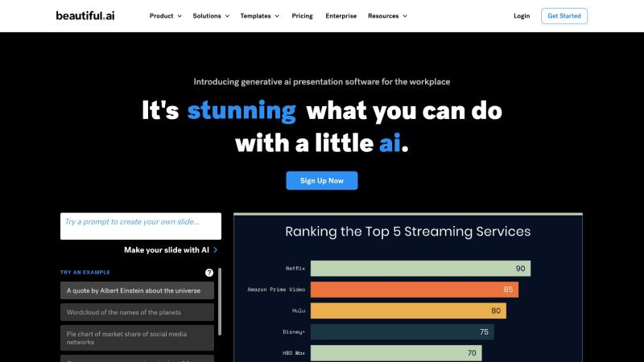Screen dimensions: 644x362
Task: Click the Hulu bar showing 80
Action: click(x=408, y=311)
